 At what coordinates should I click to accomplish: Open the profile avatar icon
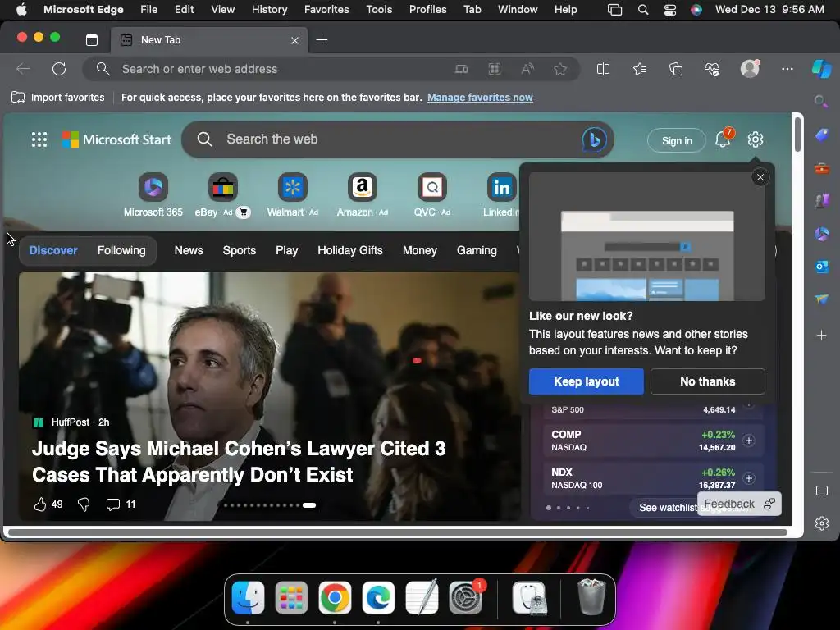click(750, 69)
